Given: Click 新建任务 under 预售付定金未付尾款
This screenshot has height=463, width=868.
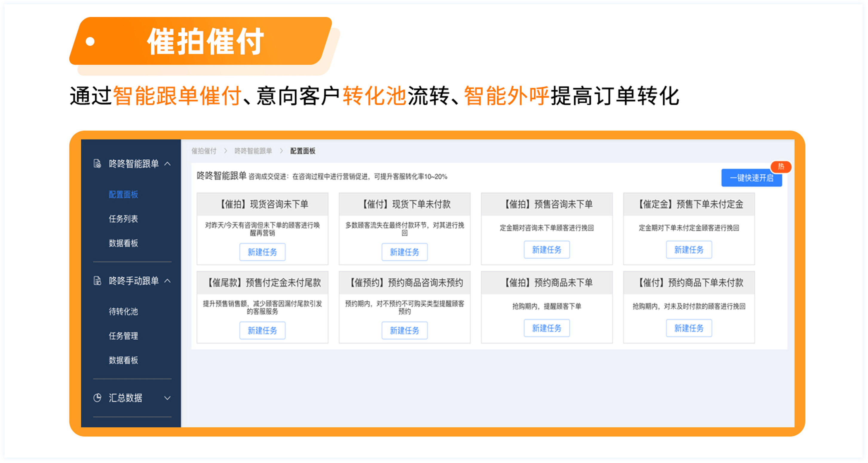Looking at the screenshot, I should (x=262, y=331).
